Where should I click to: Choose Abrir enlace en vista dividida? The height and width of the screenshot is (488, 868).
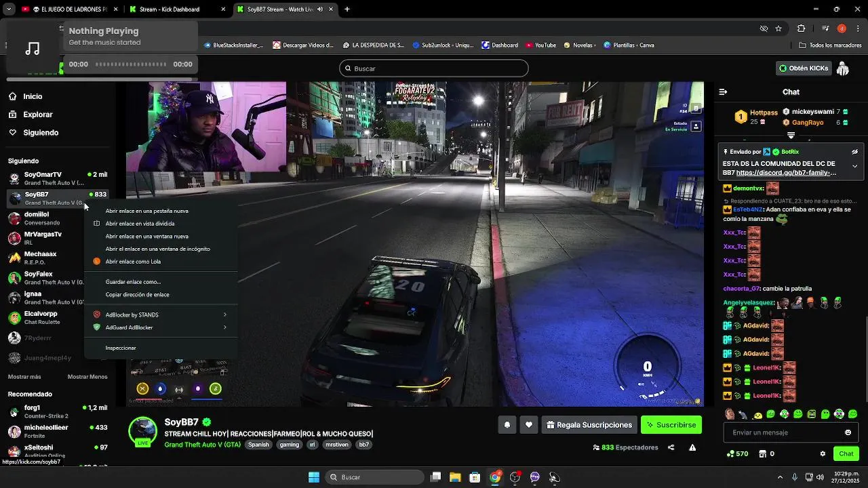pyautogui.click(x=161, y=224)
